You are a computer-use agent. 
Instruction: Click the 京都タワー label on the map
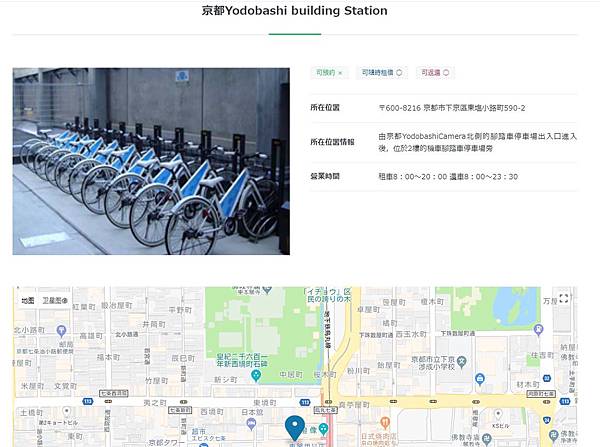(163, 443)
